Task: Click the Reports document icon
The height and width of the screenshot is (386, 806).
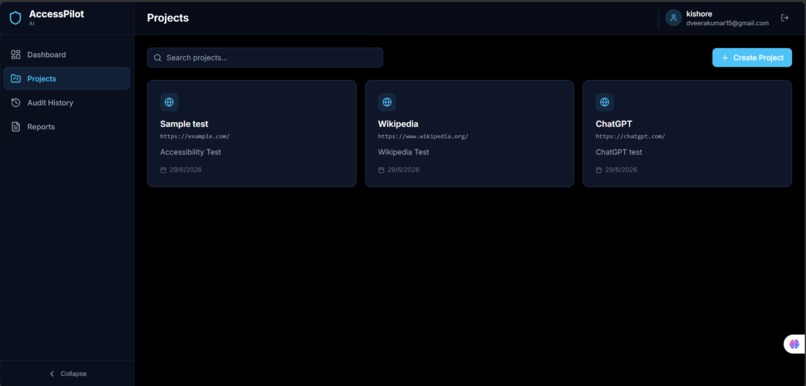Action: click(16, 126)
